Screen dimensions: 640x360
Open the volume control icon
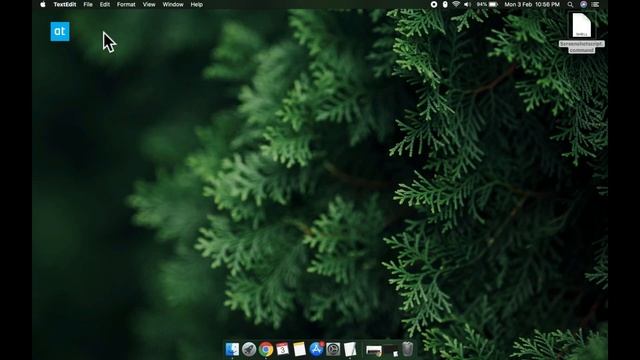pos(467,4)
